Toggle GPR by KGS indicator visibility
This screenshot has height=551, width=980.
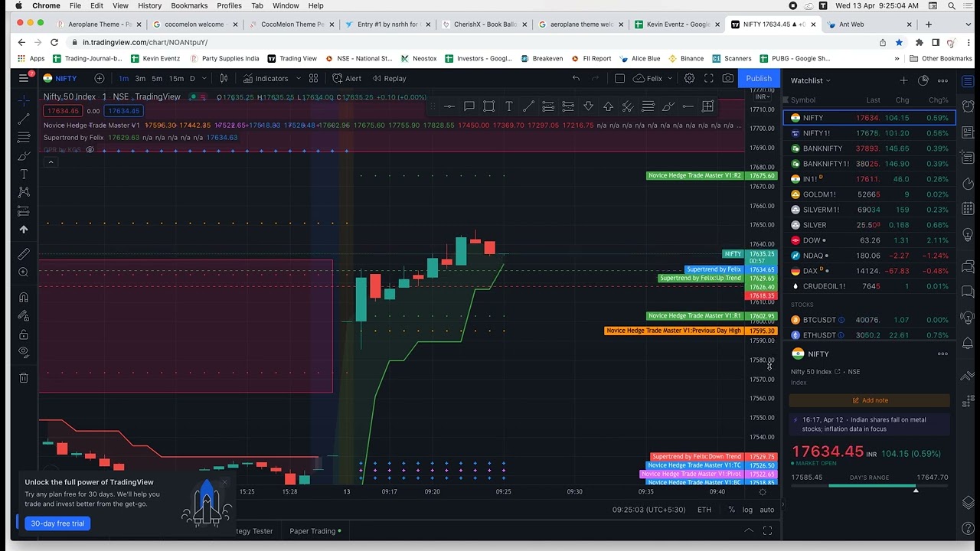(x=90, y=150)
